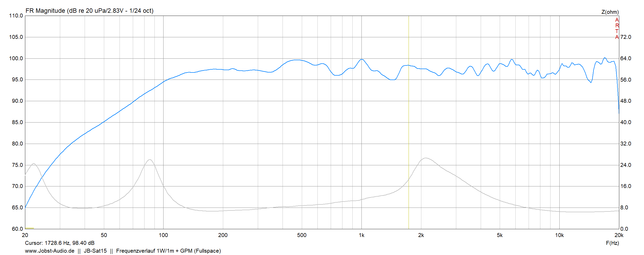Select the 5k frequency axis label
The width and height of the screenshot is (644, 255).
[x=499, y=235]
